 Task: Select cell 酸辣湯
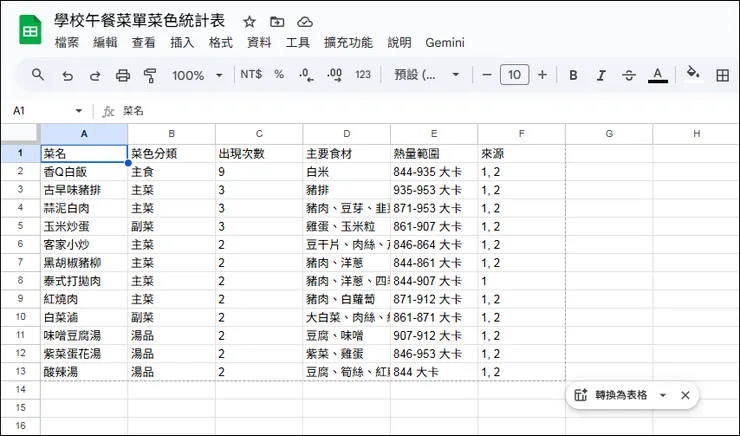84,372
